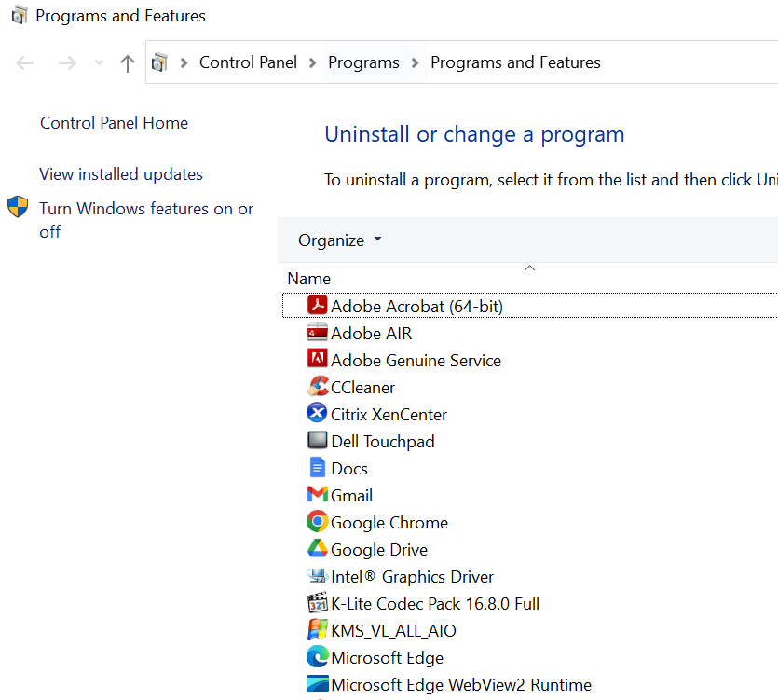Select the Microsoft Edge entry

tap(387, 658)
